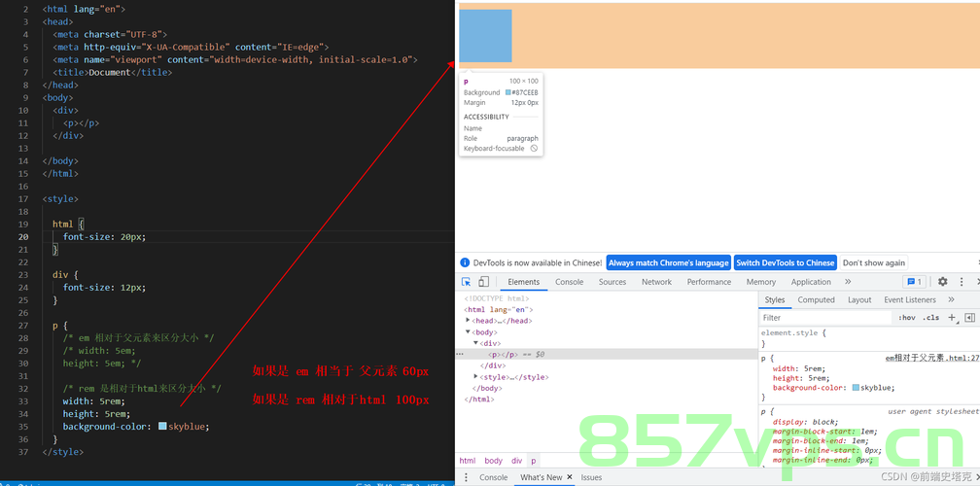
Task: Close the What's New drawer tab
Action: (570, 477)
